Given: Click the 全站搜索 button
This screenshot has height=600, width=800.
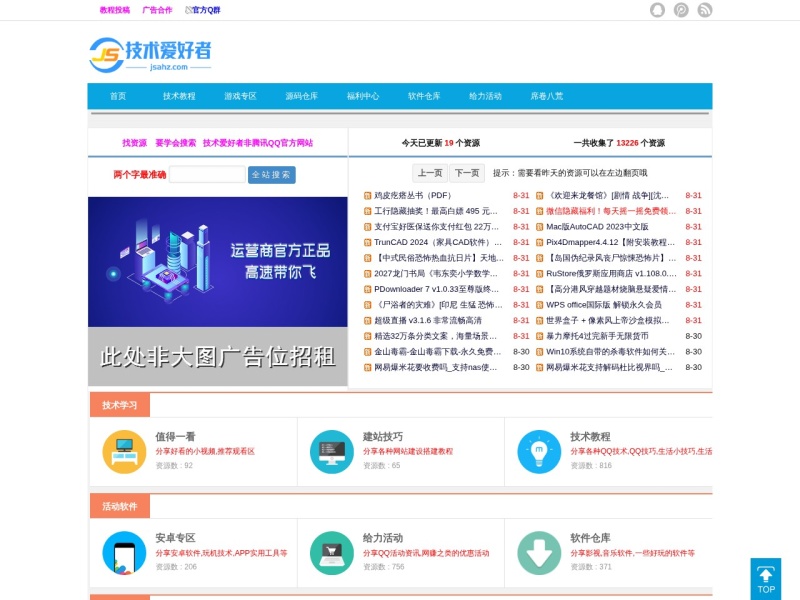Looking at the screenshot, I should [x=271, y=174].
